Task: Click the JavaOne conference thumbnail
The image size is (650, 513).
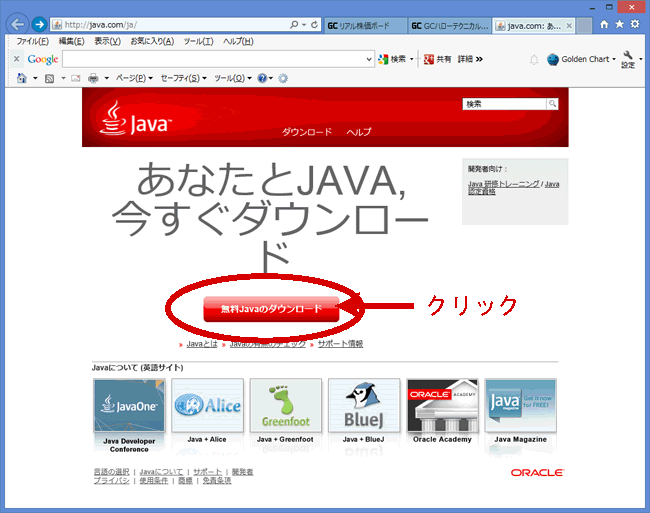Action: [x=129, y=405]
